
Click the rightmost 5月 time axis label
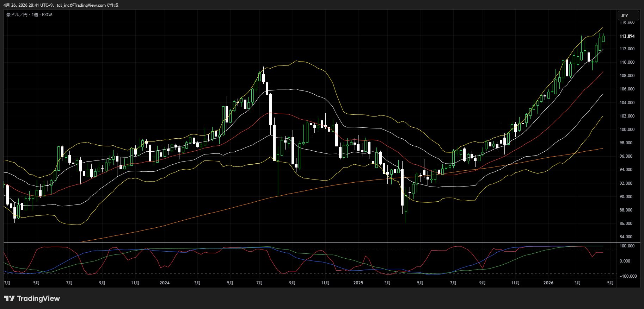611,283
